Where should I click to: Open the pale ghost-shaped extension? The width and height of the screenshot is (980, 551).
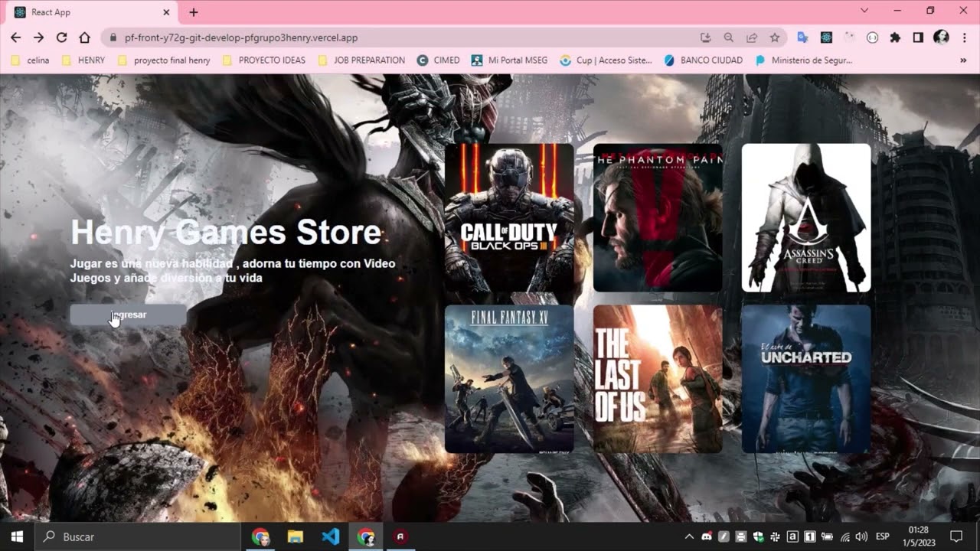849,37
